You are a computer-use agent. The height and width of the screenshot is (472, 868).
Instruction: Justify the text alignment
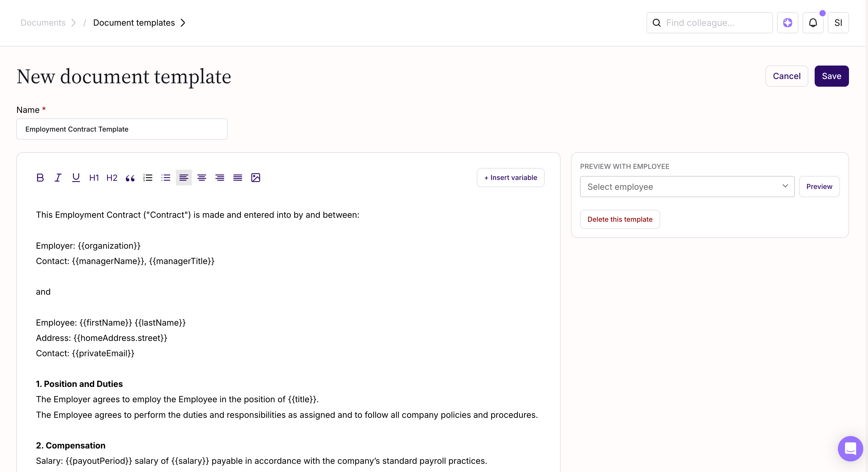pos(237,178)
